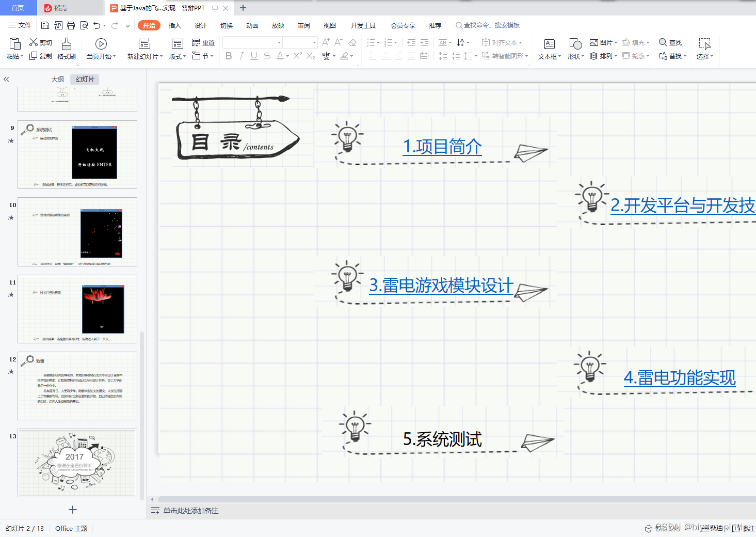Open the font name combo box
Viewport: 756px width, 537px height.
252,42
